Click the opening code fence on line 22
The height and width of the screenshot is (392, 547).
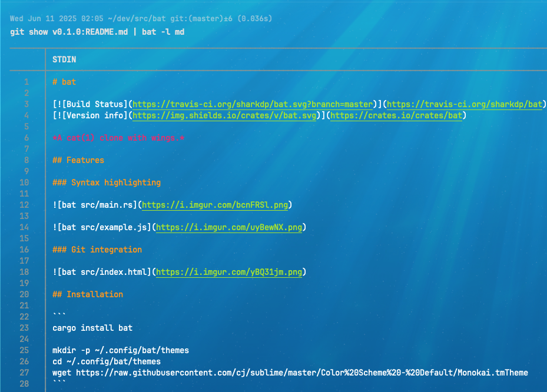pyautogui.click(x=59, y=314)
